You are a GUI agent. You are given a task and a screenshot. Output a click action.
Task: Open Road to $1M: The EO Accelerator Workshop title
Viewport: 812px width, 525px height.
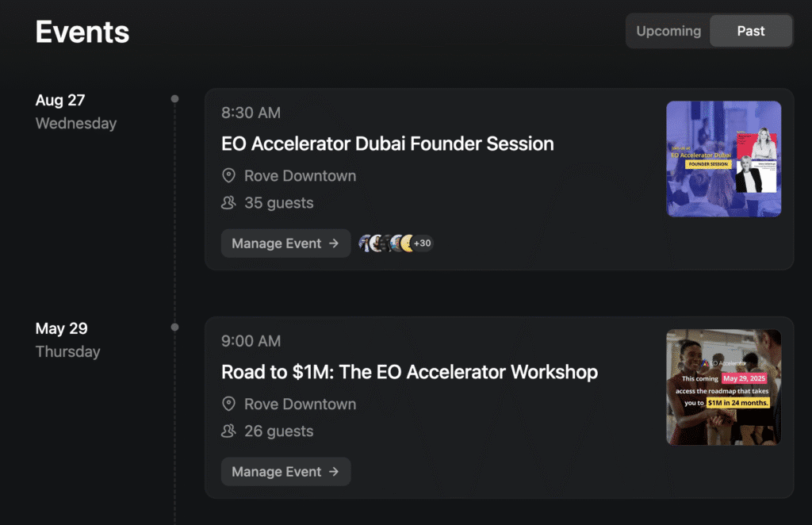pos(409,372)
